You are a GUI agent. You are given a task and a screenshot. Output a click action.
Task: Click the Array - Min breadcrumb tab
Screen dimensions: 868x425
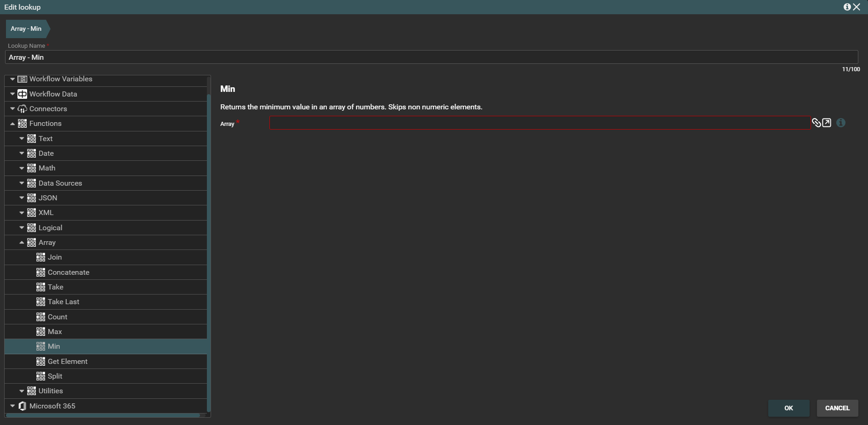(26, 28)
